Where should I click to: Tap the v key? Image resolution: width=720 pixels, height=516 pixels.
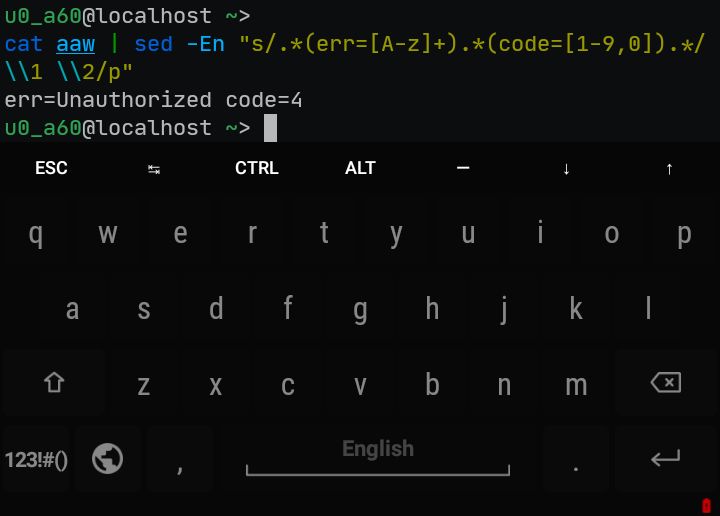coord(360,385)
